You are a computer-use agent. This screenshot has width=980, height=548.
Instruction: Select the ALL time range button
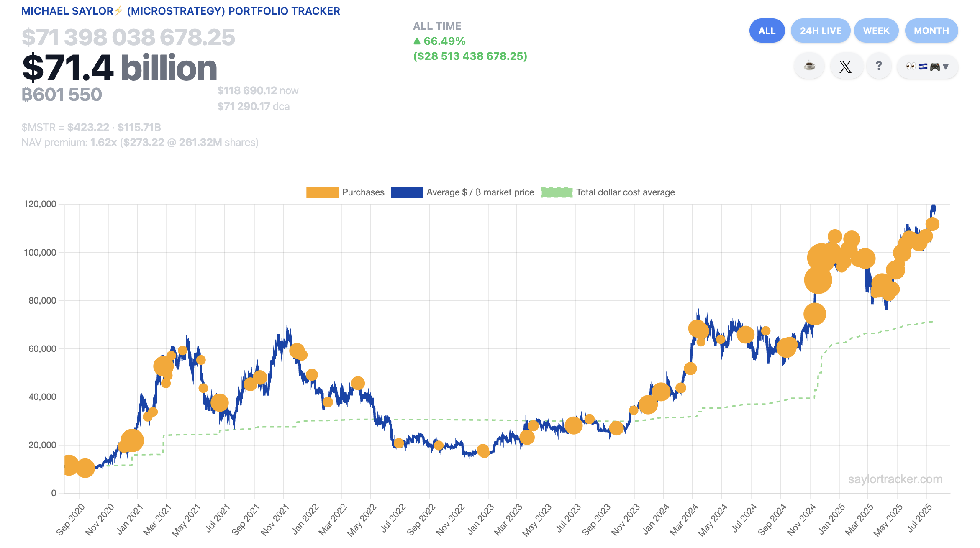click(x=767, y=30)
